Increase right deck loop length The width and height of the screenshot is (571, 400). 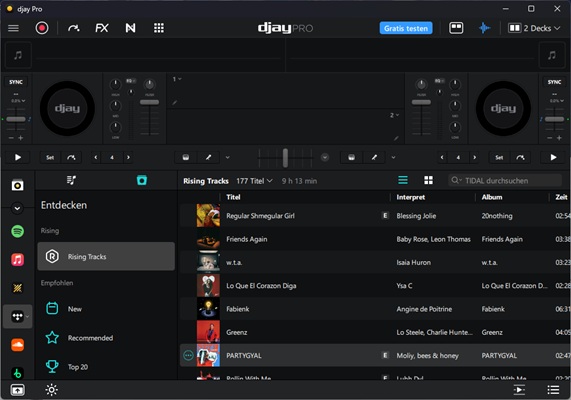point(474,157)
